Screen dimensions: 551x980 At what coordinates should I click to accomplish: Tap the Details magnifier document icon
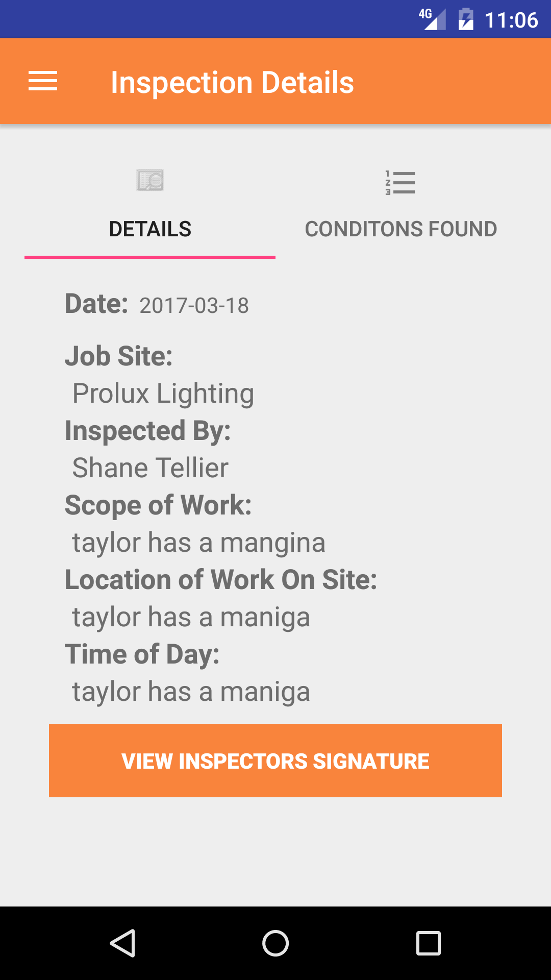point(150,181)
